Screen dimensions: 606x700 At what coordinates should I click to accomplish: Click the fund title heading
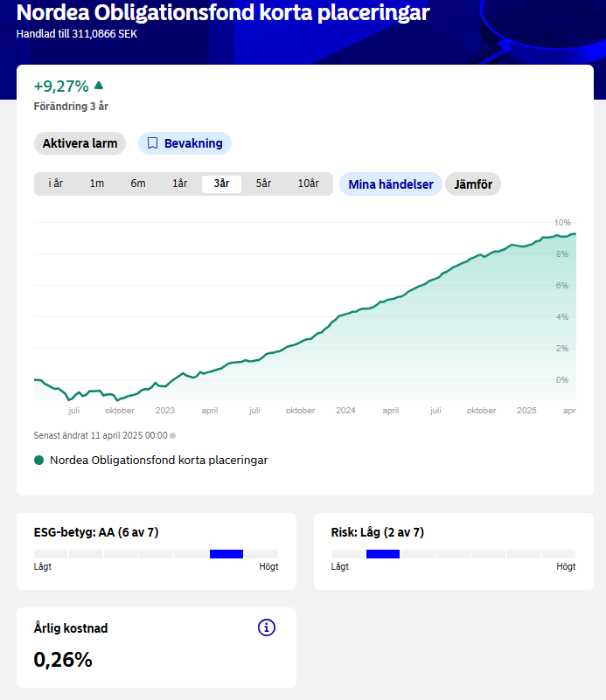pos(223,12)
